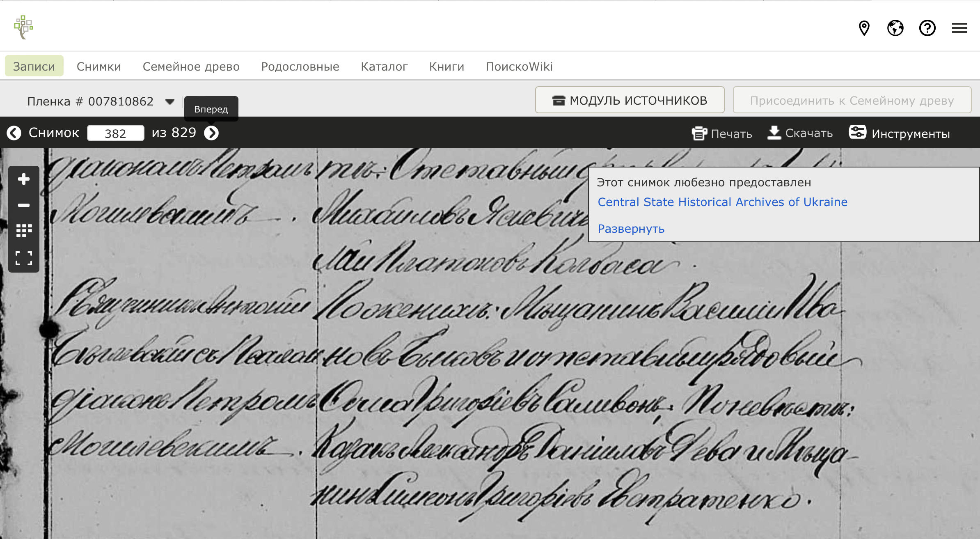The width and height of the screenshot is (980, 539).
Task: Open the Каталог tab
Action: pos(384,66)
